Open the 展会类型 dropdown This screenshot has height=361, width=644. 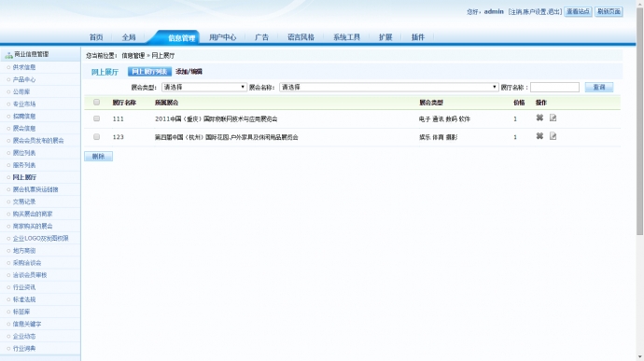[204, 87]
